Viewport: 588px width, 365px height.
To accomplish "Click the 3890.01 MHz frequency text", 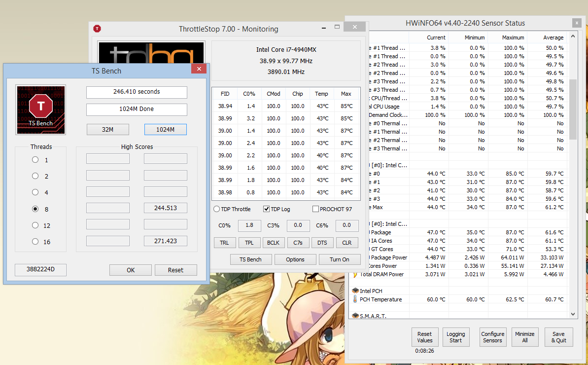I will click(286, 72).
